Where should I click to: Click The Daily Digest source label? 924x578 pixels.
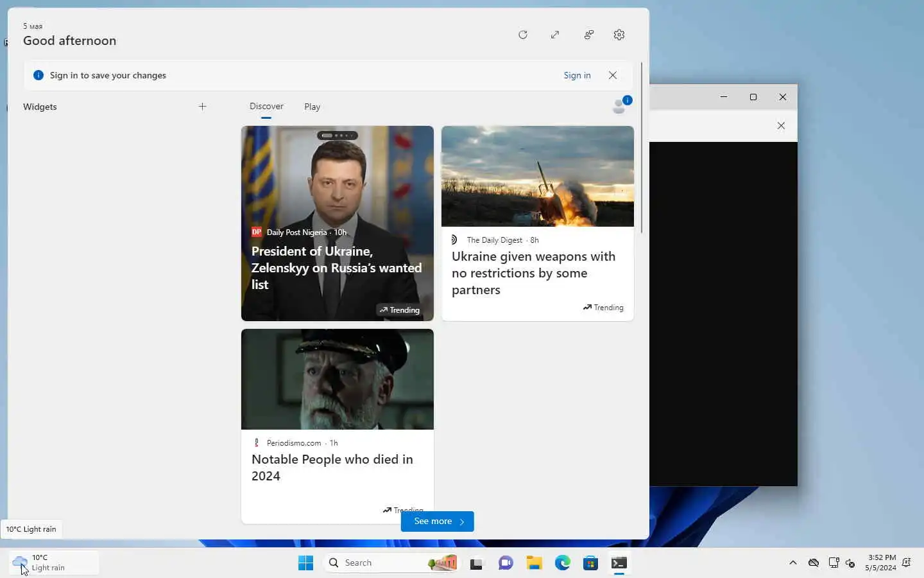495,240
